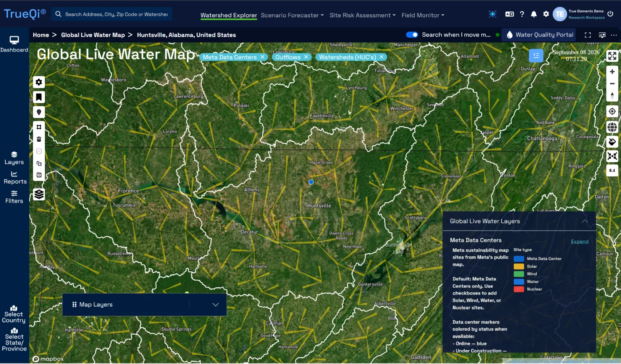Click the Huntsville, Alabama, United States breadcrumb
This screenshot has width=621, height=364.
click(x=186, y=35)
